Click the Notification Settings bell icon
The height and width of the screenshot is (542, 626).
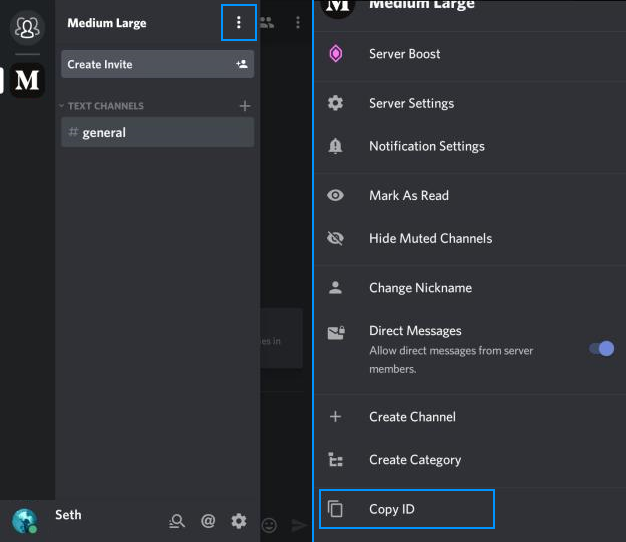click(335, 146)
